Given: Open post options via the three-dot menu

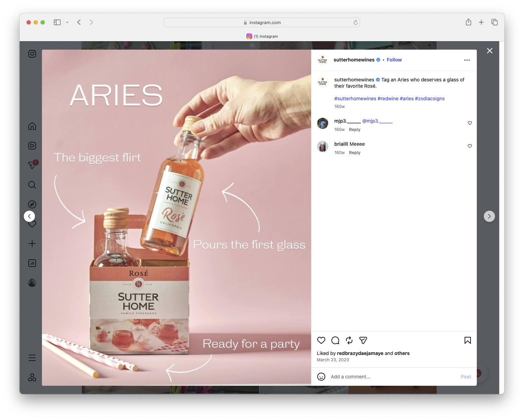Looking at the screenshot, I should click(x=467, y=60).
